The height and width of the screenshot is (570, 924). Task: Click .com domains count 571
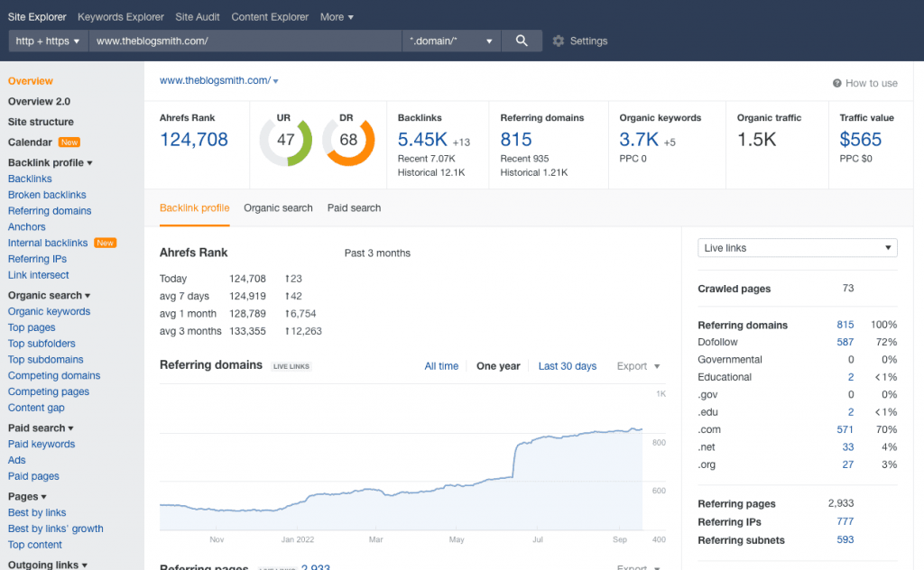(845, 429)
